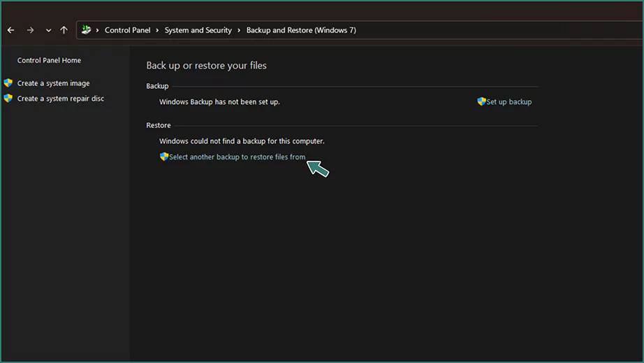The width and height of the screenshot is (644, 363).
Task: Select Backup and Restore (Windows 7) breadcrumb
Action: [301, 30]
